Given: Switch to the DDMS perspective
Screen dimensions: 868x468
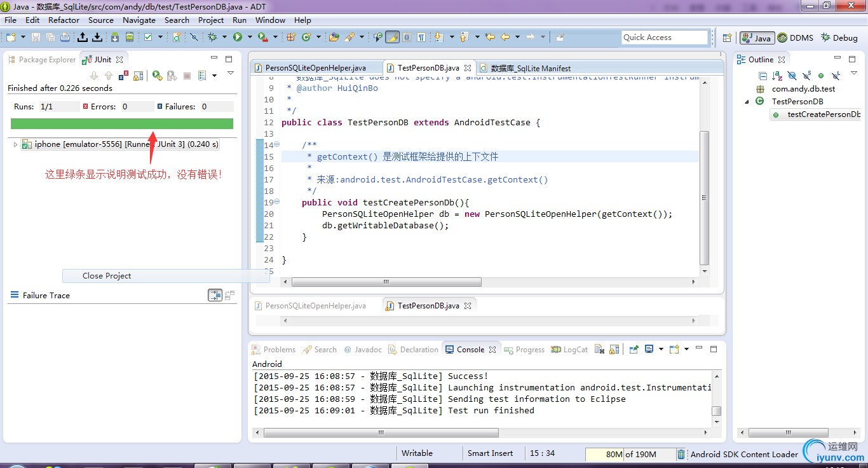Looking at the screenshot, I should 796,38.
